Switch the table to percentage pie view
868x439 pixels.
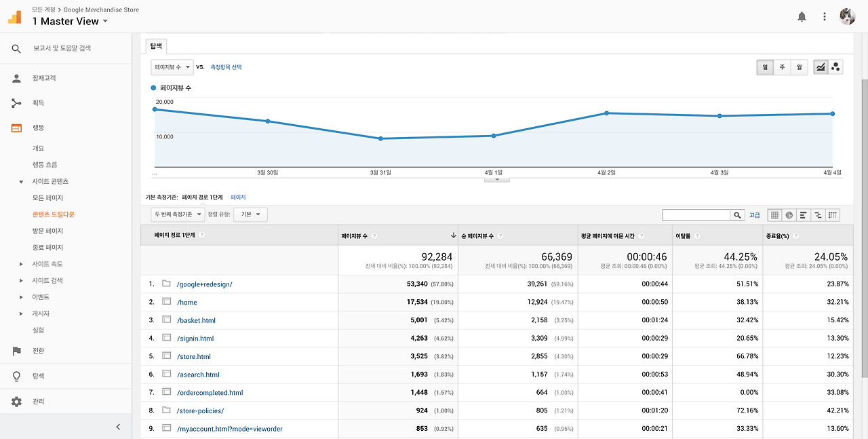(788, 215)
